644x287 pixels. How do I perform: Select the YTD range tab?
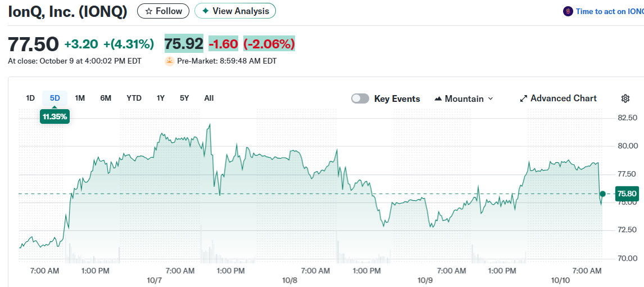click(x=134, y=98)
